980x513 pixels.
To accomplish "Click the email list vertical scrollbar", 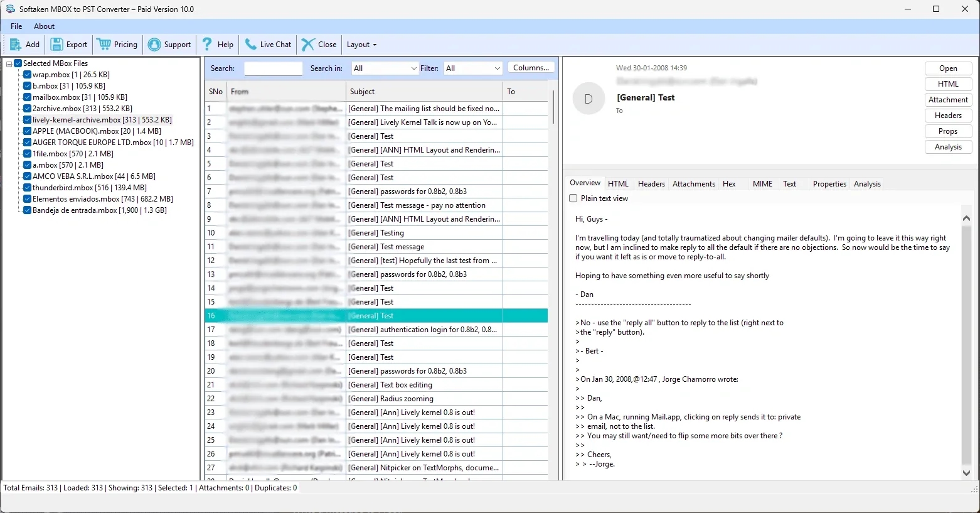I will [x=553, y=107].
